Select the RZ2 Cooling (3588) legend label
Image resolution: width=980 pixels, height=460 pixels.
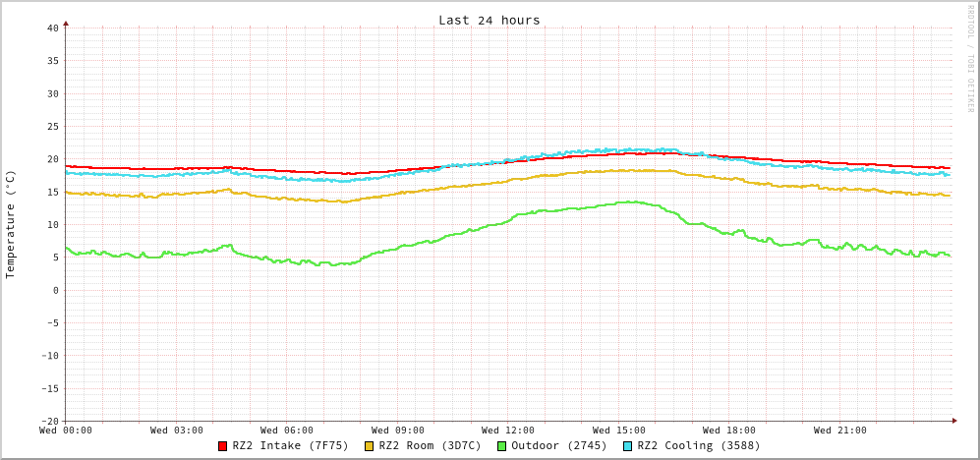coord(698,445)
